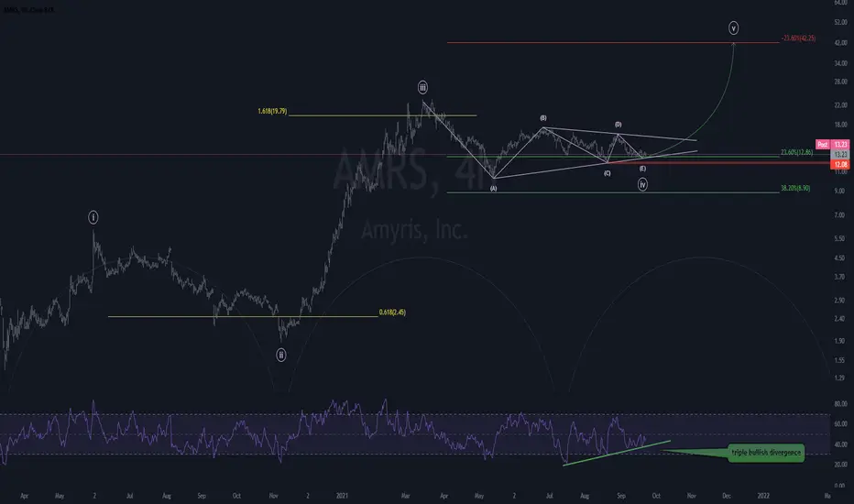Click the circled wave 'iv' label

(x=642, y=185)
